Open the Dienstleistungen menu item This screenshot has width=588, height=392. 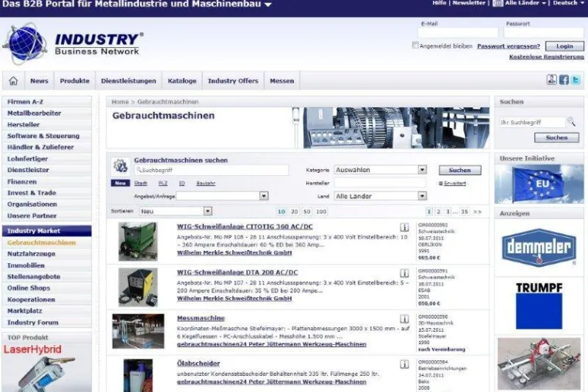click(x=128, y=81)
